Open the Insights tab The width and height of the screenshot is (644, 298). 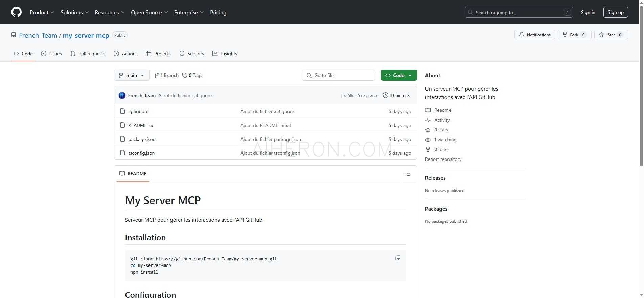click(225, 54)
